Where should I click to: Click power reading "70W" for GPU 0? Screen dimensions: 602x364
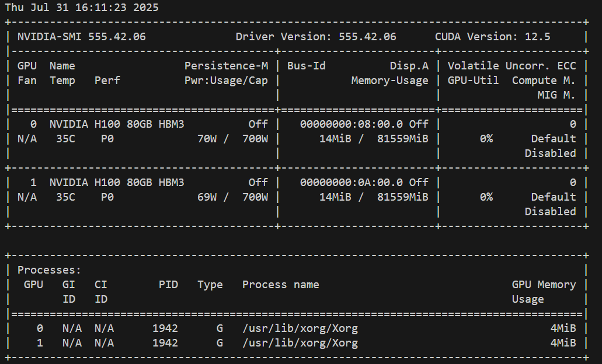[x=207, y=139]
